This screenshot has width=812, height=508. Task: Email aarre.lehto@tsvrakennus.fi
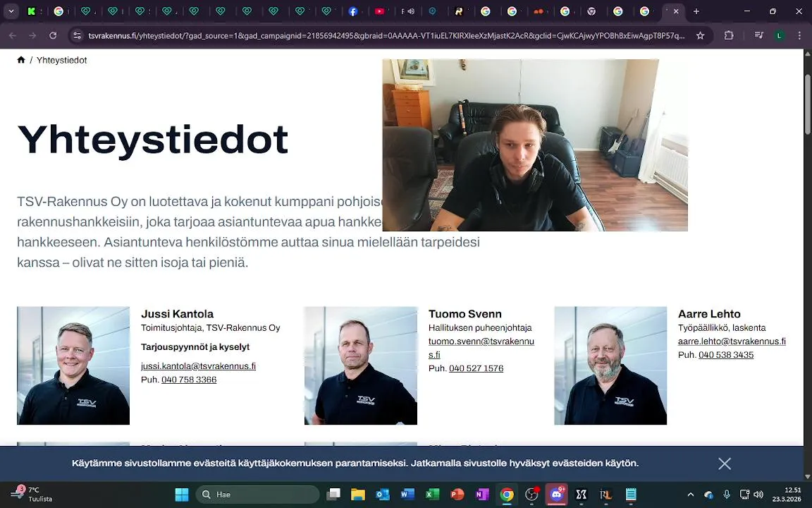coord(732,341)
